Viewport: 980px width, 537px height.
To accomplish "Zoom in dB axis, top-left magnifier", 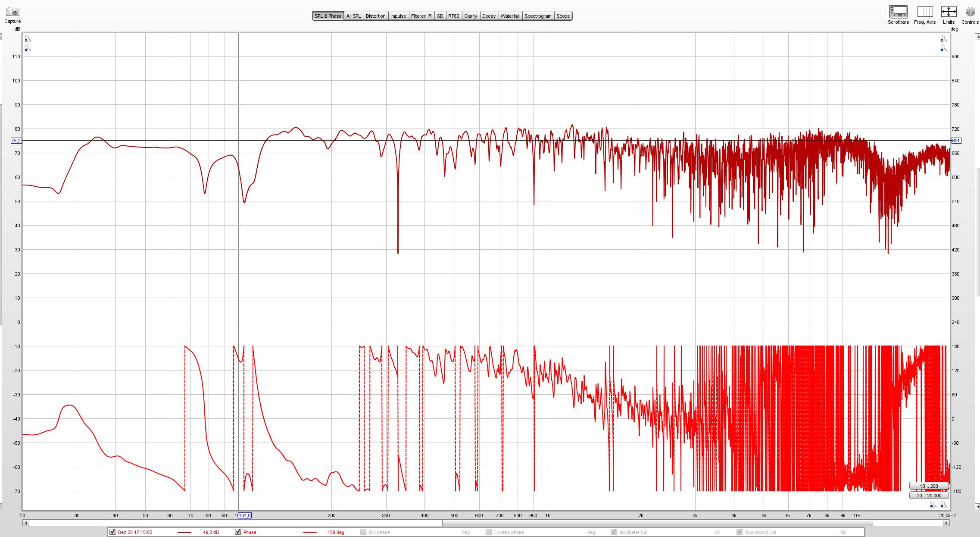I will [x=28, y=39].
